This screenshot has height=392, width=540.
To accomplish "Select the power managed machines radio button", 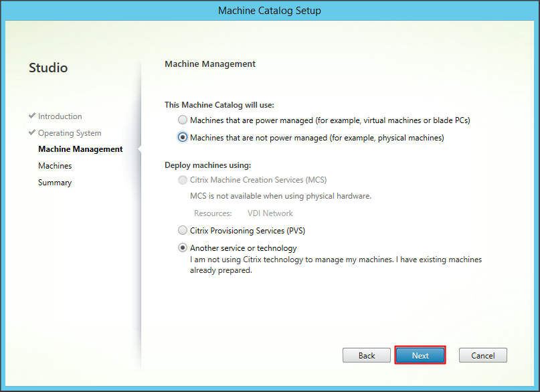I will point(183,120).
